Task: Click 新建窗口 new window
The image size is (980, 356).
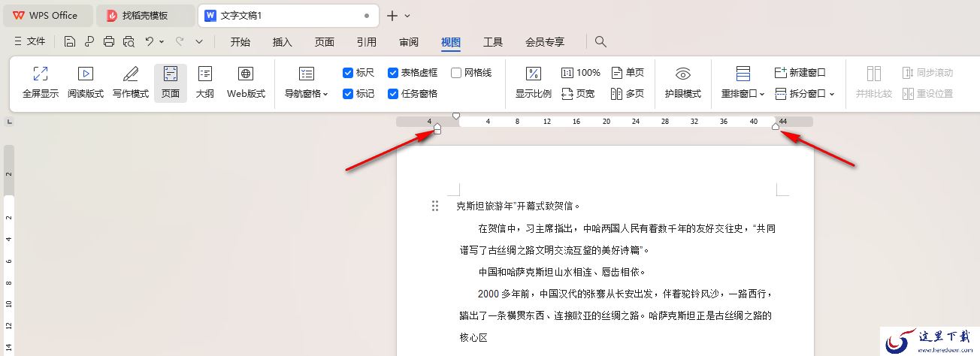Action: pos(800,73)
